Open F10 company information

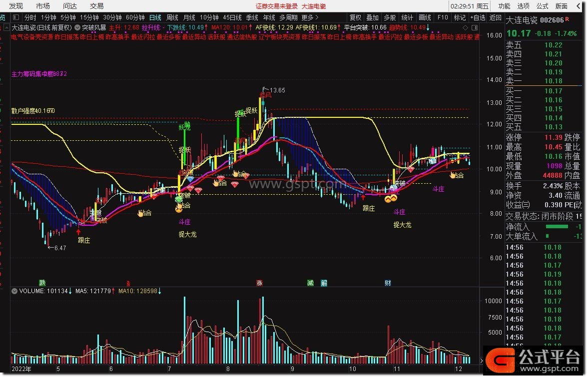443,17
